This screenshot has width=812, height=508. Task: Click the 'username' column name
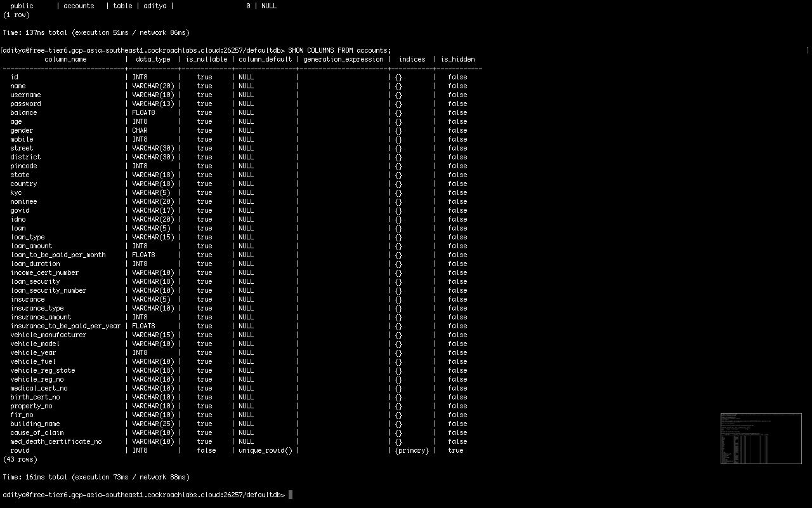pyautogui.click(x=25, y=95)
